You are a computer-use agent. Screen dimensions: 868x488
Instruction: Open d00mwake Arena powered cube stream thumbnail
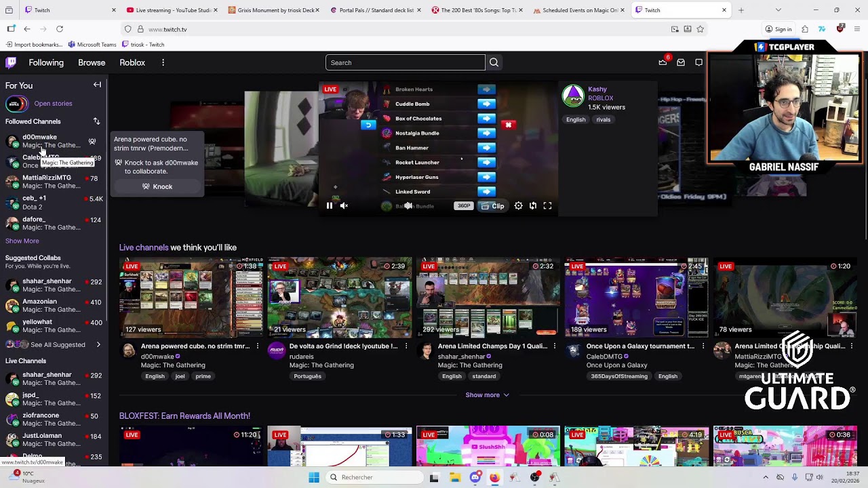(x=191, y=297)
